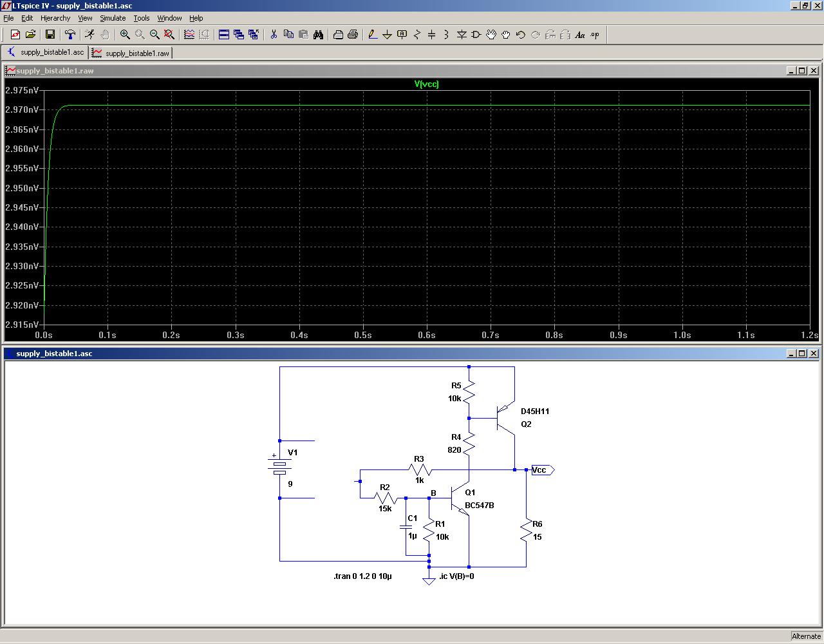The image size is (824, 644).
Task: Open the Simulate menu
Action: click(x=113, y=18)
